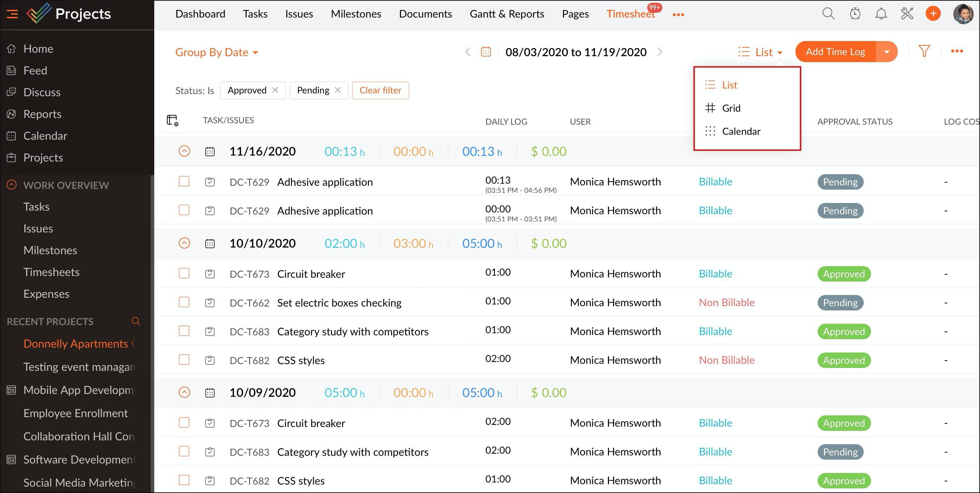The height and width of the screenshot is (493, 980).
Task: Tick checkbox for Set electric boxes checking
Action: [x=184, y=302]
